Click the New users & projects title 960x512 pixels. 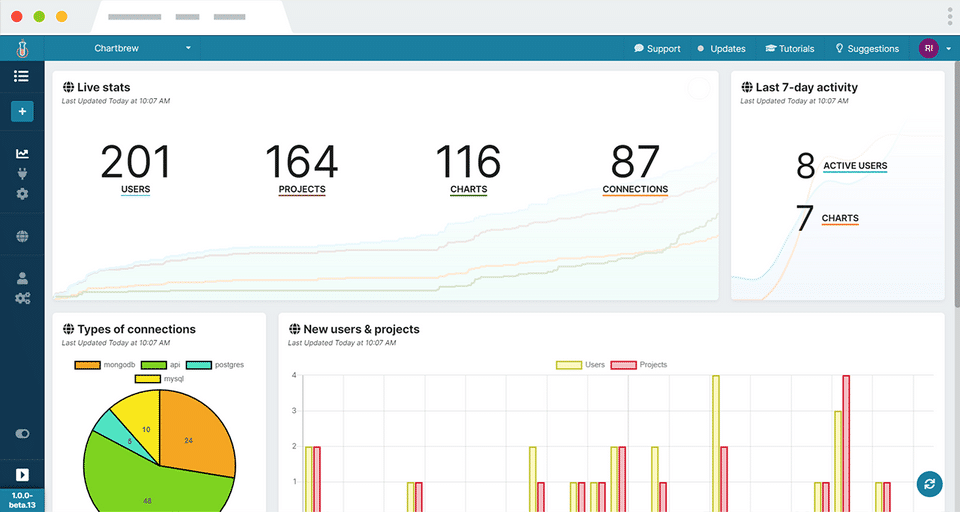point(361,329)
